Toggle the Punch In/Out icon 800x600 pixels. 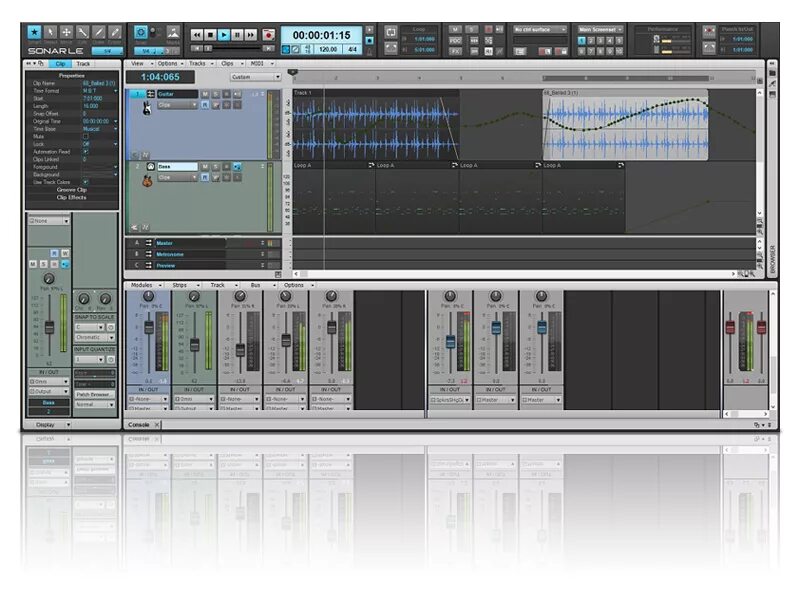(x=709, y=32)
